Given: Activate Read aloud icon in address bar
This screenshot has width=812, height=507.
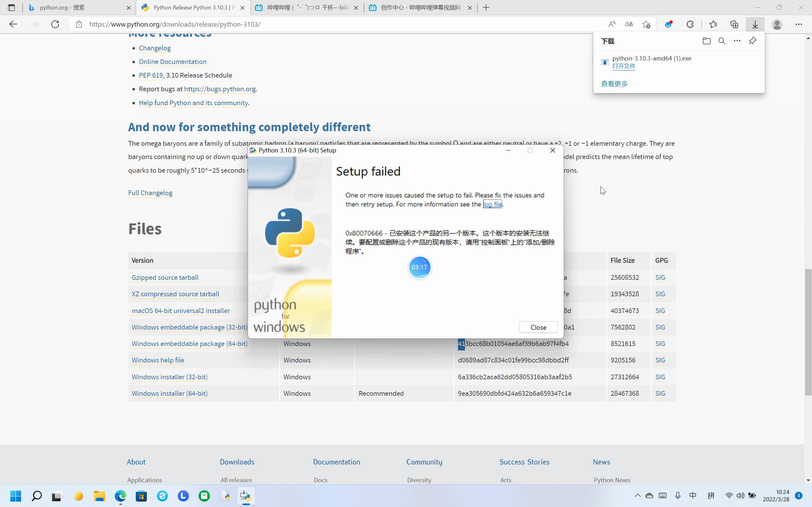Looking at the screenshot, I should [x=612, y=24].
